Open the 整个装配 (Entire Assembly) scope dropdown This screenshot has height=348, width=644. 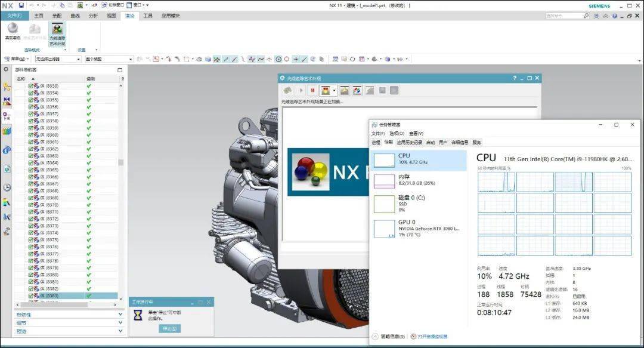point(109,59)
